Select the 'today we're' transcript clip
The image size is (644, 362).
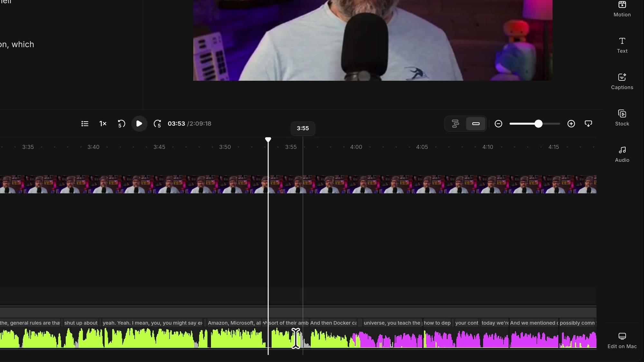tap(495, 323)
